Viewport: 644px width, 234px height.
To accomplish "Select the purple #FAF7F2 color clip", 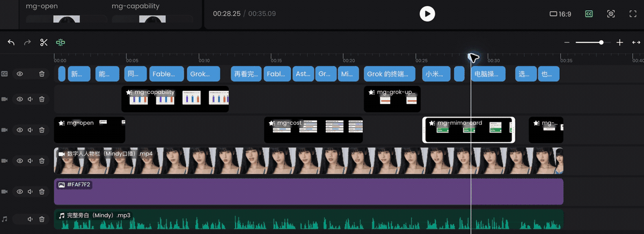I will [309, 192].
